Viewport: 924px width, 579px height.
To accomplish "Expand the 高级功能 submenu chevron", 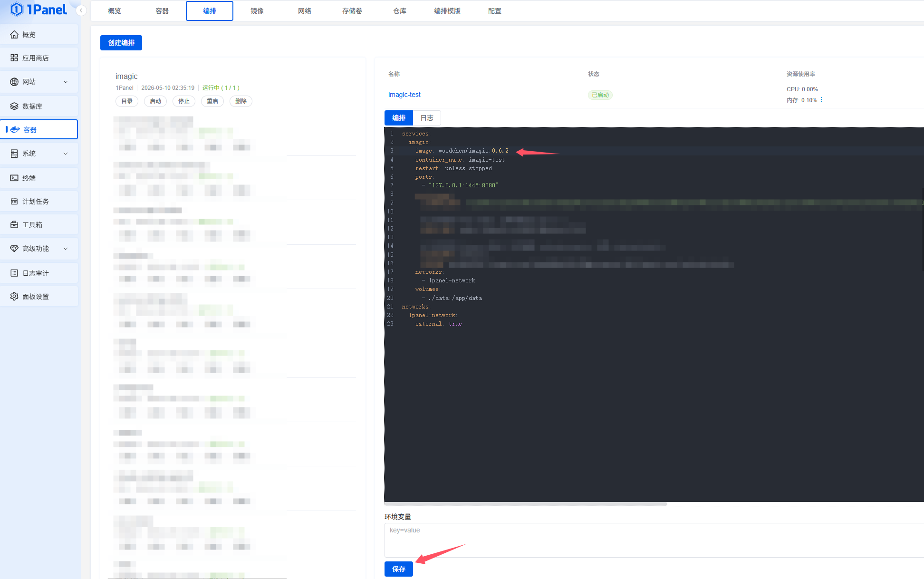I will (x=66, y=249).
